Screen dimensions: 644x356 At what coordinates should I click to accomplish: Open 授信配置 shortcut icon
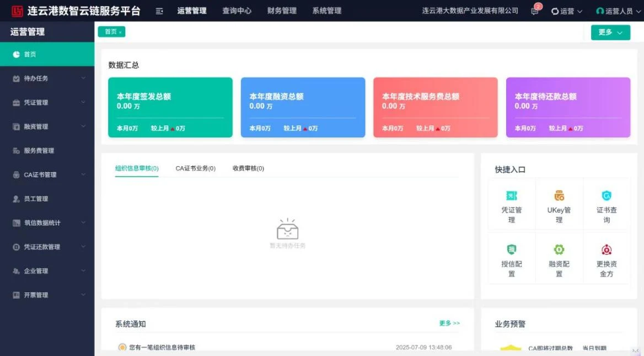coord(511,249)
